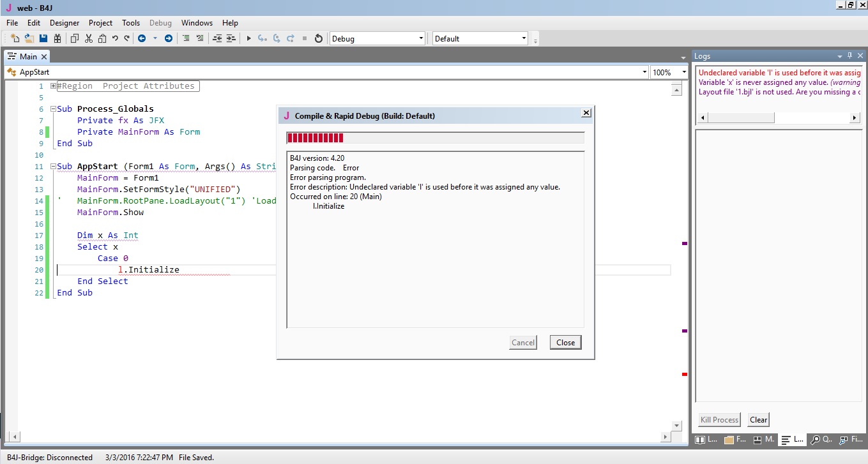
Task: Open the Files Manager tab with folder icon
Action: click(x=736, y=440)
